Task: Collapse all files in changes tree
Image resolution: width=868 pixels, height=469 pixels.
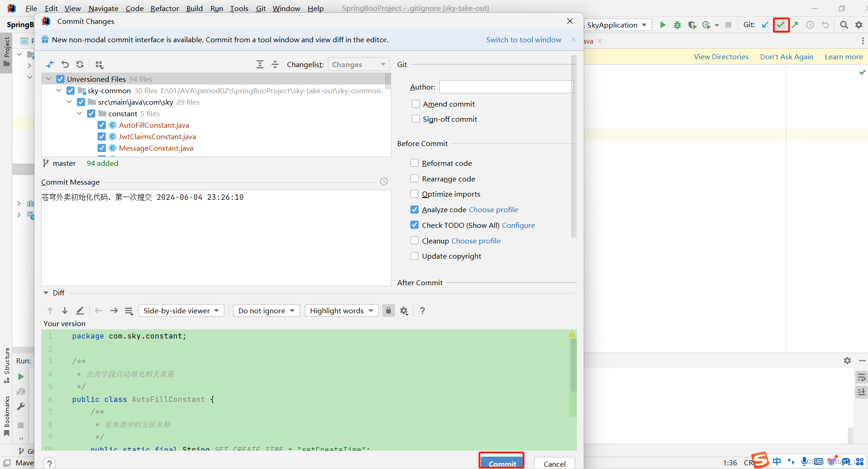Action: 275,64
